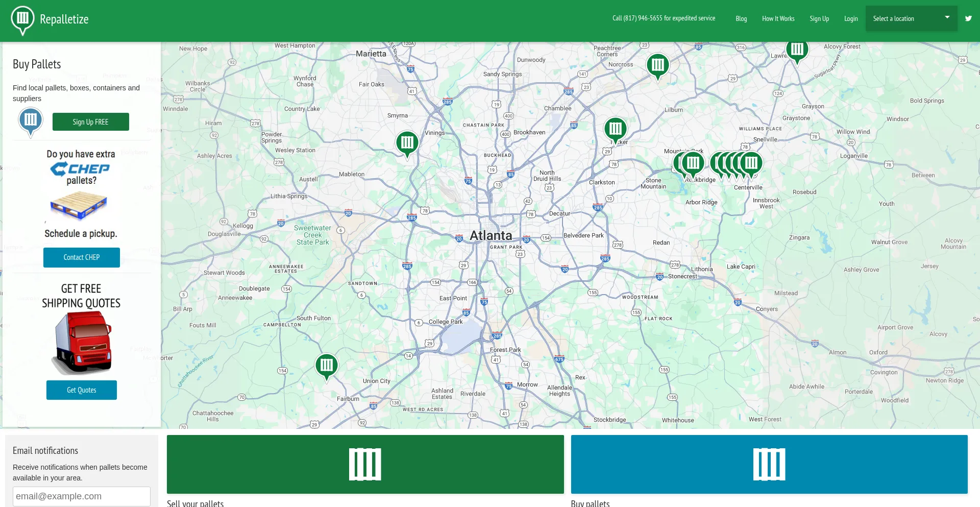Image resolution: width=980 pixels, height=507 pixels.
Task: Open How It Works page
Action: pyautogui.click(x=778, y=18)
